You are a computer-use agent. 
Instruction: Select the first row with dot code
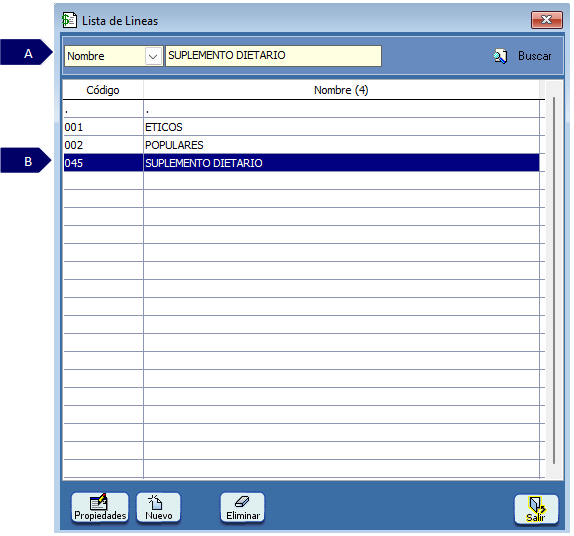pyautogui.click(x=301, y=109)
